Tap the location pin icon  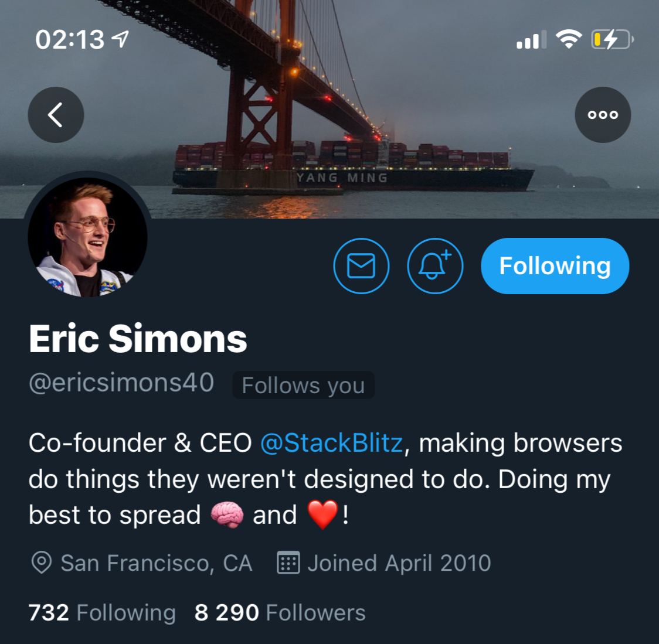pos(42,563)
